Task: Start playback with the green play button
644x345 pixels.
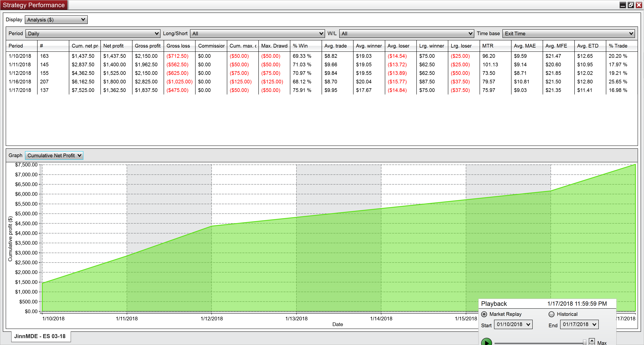Action: (487, 342)
